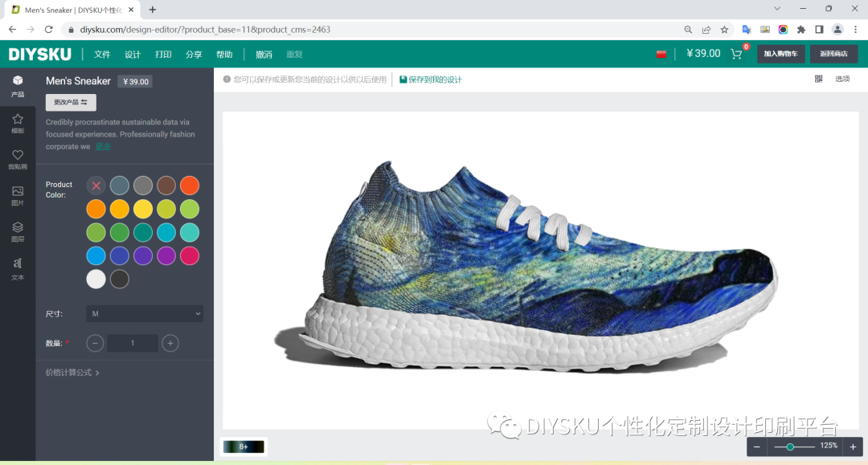Open the Chrome three-dot menu
This screenshot has width=868, height=465.
click(856, 30)
